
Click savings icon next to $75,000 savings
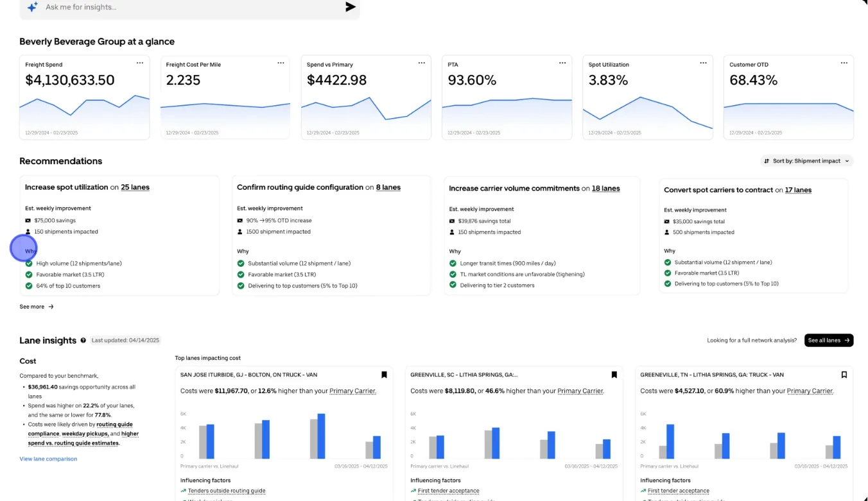tap(28, 220)
